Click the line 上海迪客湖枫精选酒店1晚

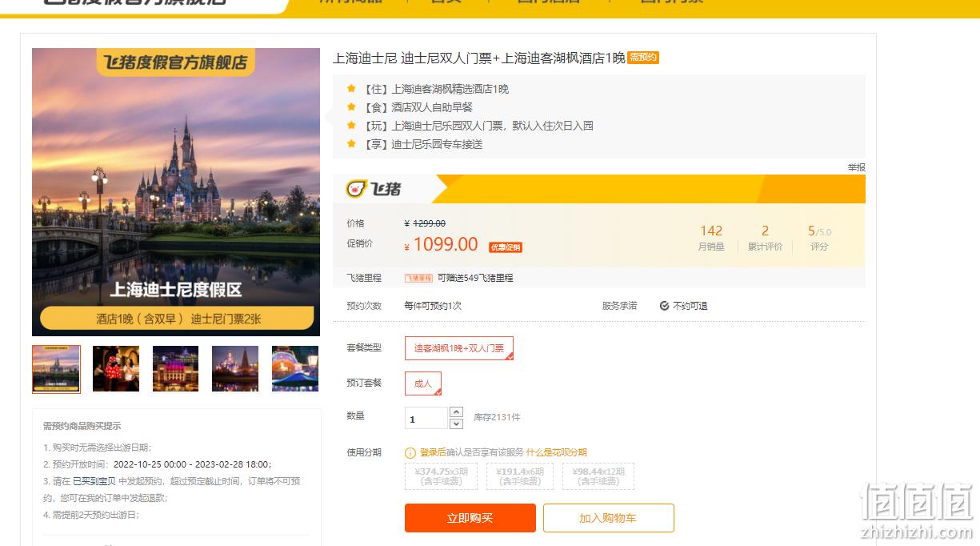click(x=450, y=89)
